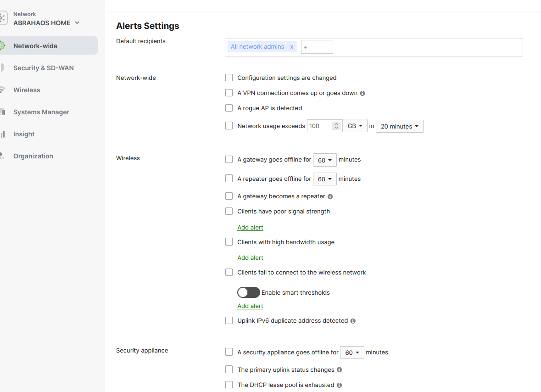541x392 pixels.
Task: Navigate to Systems Manager in the sidebar
Action: coord(41,112)
